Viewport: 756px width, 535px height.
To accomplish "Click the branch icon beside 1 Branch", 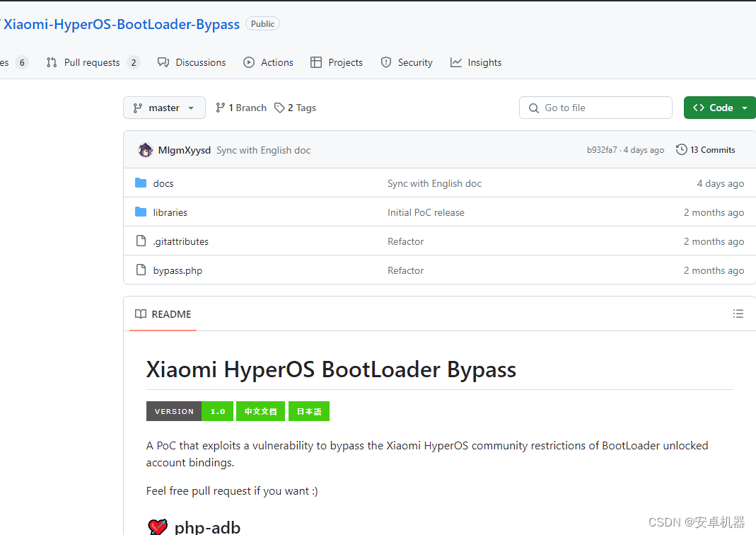I will [x=221, y=108].
